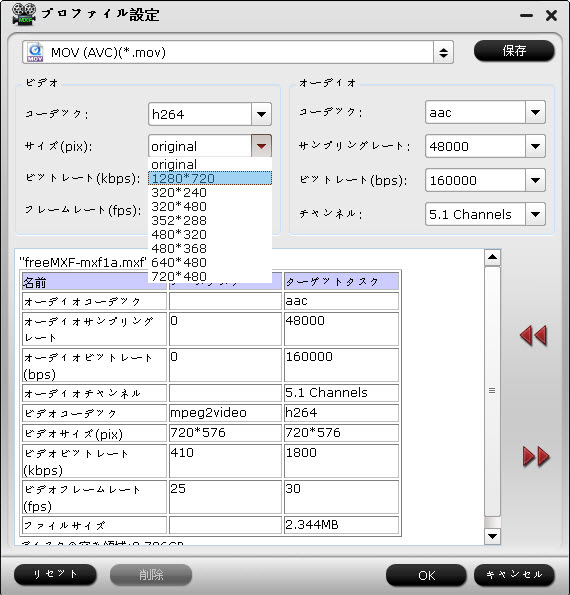Click the リセット reset button
Viewport: 570px width, 595px height.
(x=55, y=575)
